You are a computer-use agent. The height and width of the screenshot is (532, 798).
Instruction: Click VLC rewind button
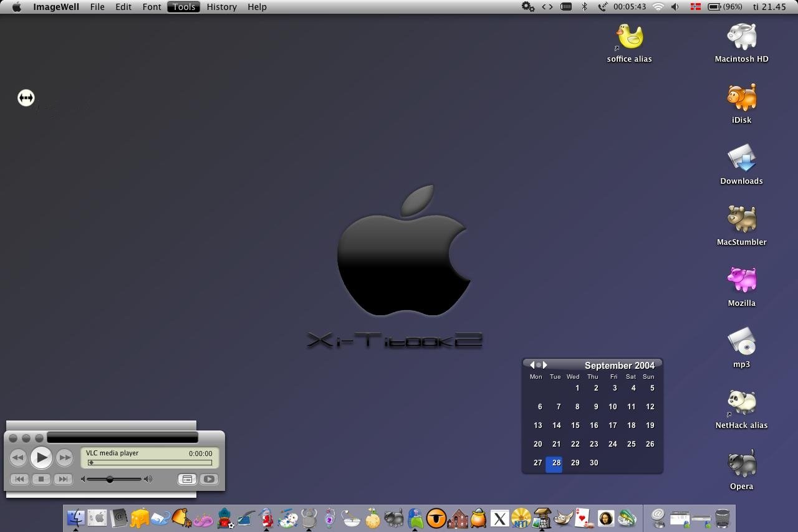click(x=18, y=458)
